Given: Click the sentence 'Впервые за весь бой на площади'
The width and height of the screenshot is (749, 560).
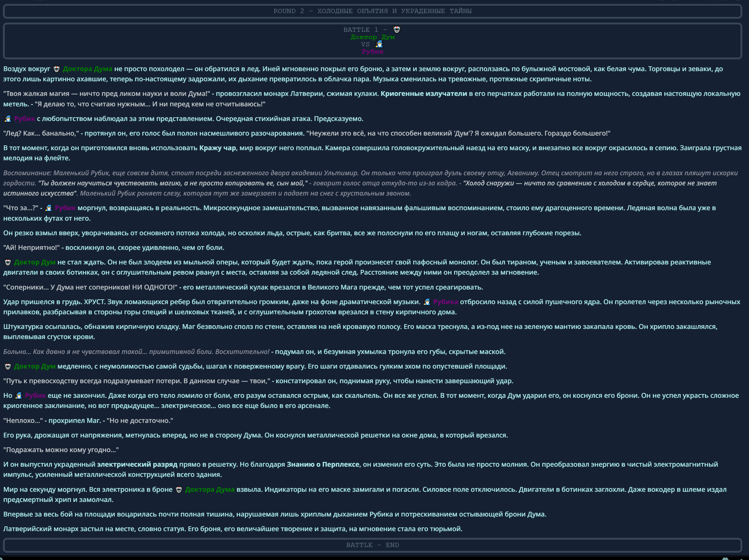Looking at the screenshot, I should pos(275,514).
